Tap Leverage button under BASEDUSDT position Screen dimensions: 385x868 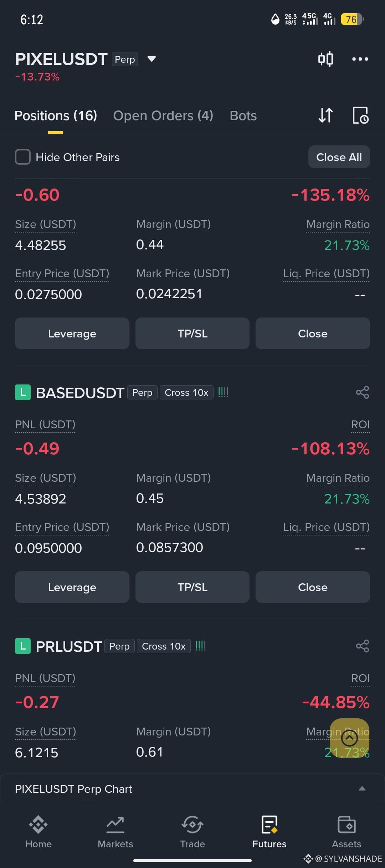pos(72,587)
